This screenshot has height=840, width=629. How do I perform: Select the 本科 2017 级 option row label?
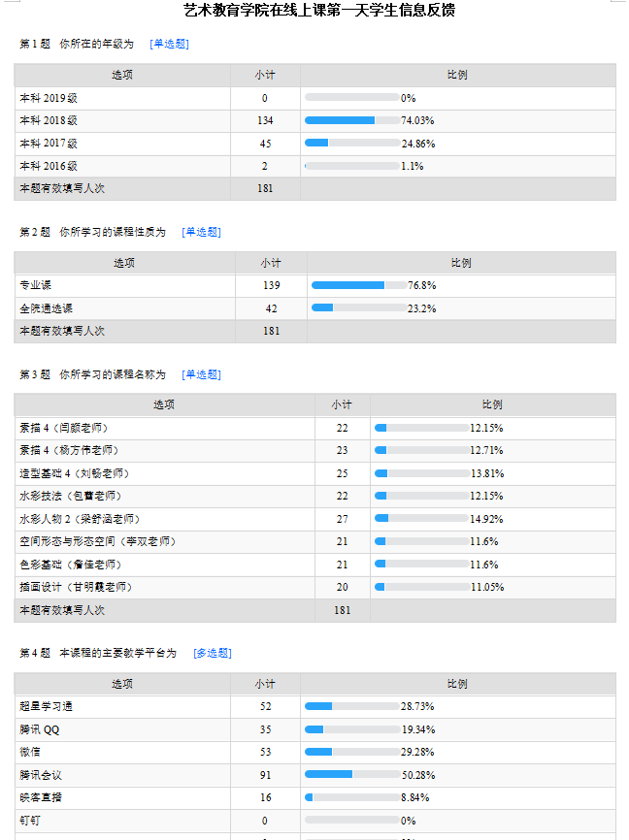49,144
